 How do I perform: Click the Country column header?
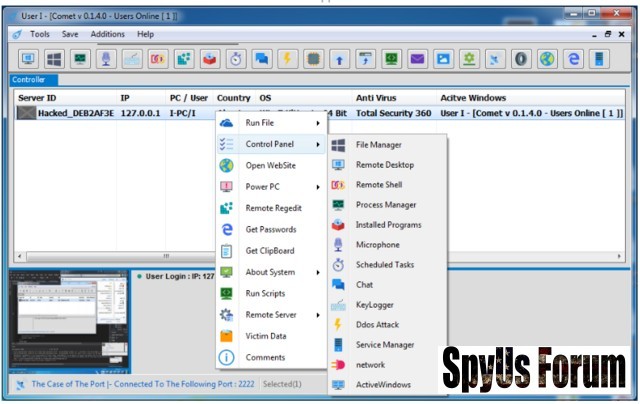233,98
